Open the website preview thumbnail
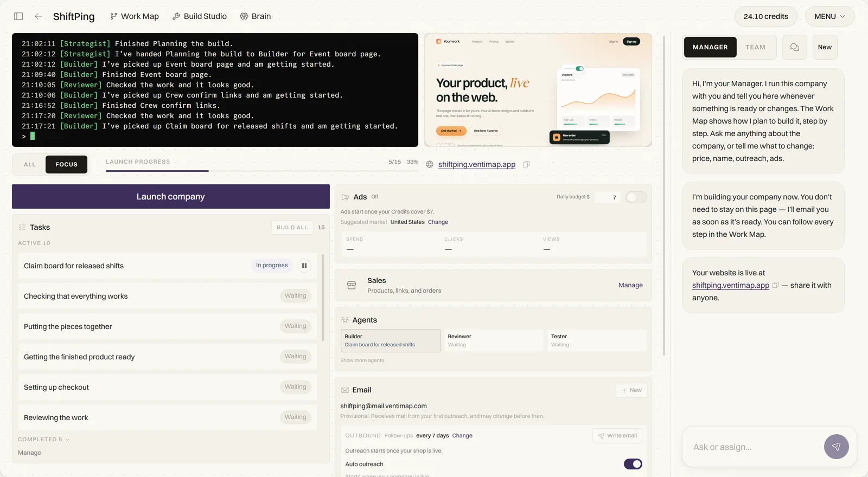Screen dimensions: 868x477 point(538,90)
